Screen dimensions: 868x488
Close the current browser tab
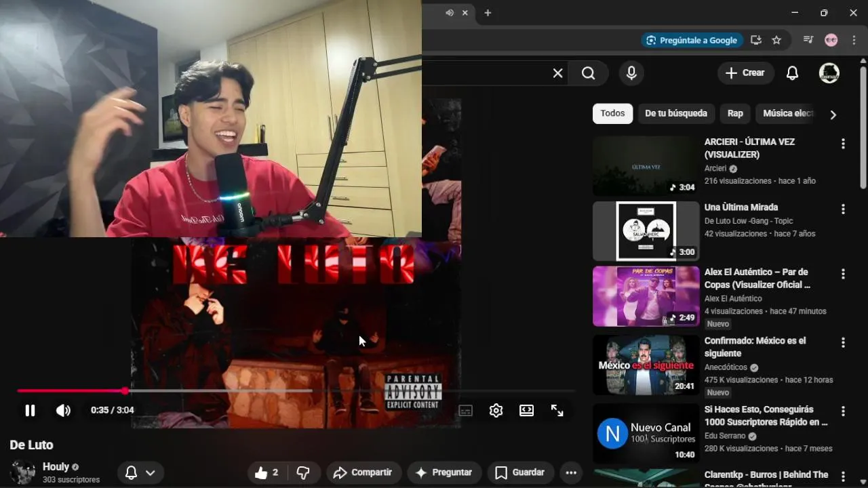point(465,13)
